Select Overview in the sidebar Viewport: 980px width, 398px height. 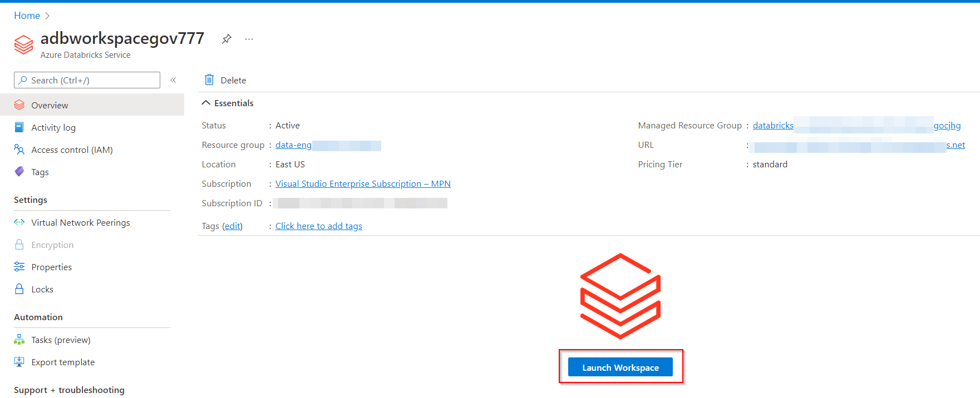92,105
